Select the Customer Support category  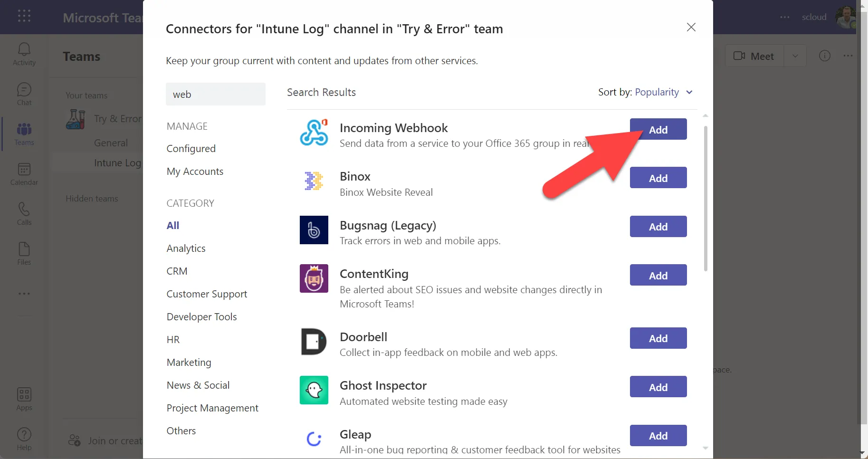point(207,294)
